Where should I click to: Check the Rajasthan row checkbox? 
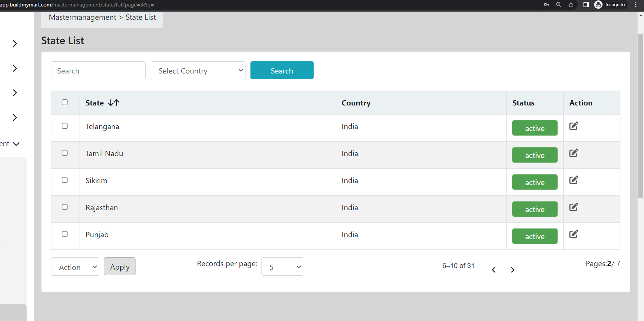pyautogui.click(x=65, y=207)
